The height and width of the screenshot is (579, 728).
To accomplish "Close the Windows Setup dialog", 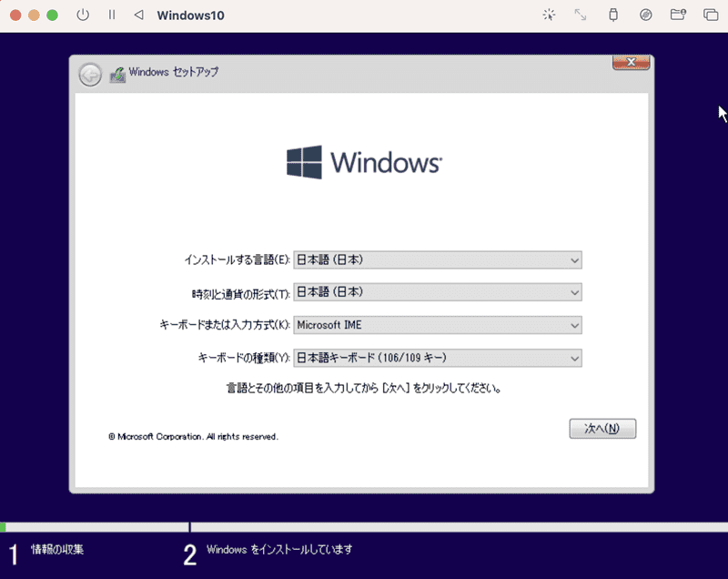I will coord(631,62).
